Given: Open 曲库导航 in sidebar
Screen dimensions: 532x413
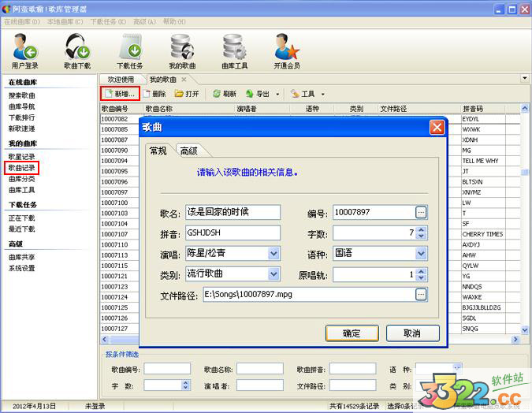Looking at the screenshot, I should pyautogui.click(x=22, y=106).
